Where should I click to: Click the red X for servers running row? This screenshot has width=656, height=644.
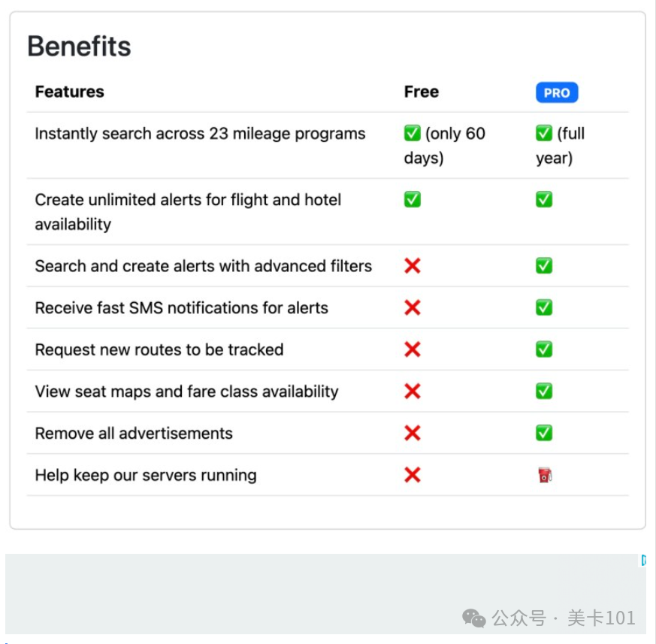[x=412, y=475]
